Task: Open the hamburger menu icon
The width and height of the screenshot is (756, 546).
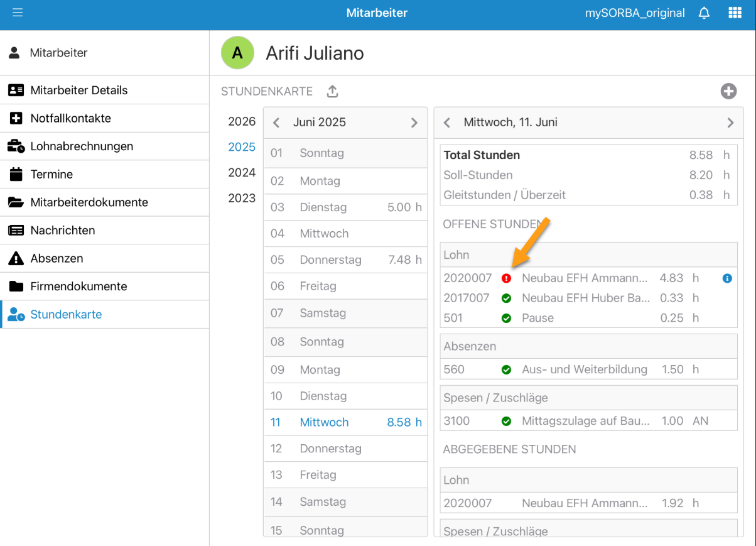Action: [x=18, y=13]
